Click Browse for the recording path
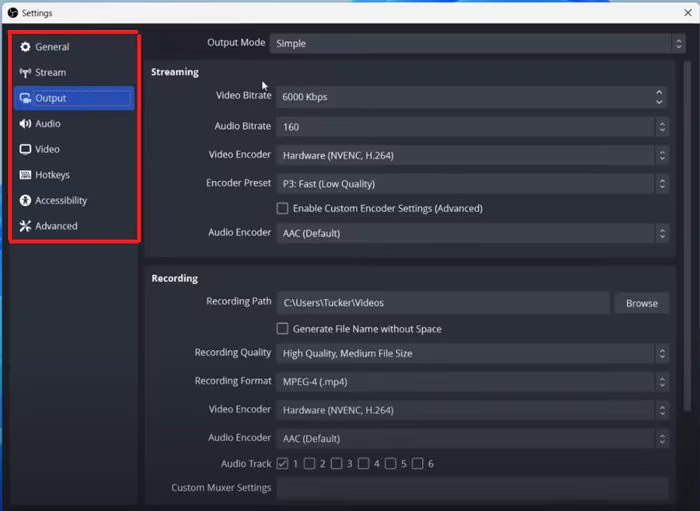The height and width of the screenshot is (511, 700). pyautogui.click(x=642, y=303)
